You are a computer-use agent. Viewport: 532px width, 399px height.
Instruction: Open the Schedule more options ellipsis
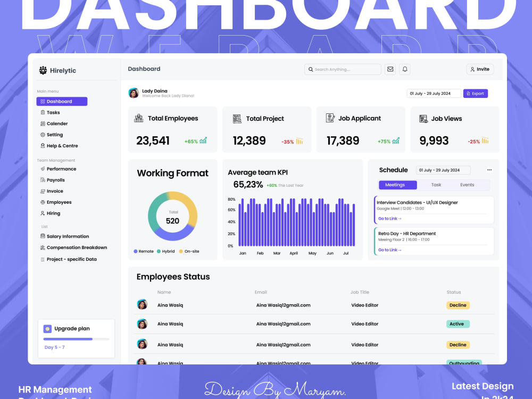pyautogui.click(x=489, y=170)
